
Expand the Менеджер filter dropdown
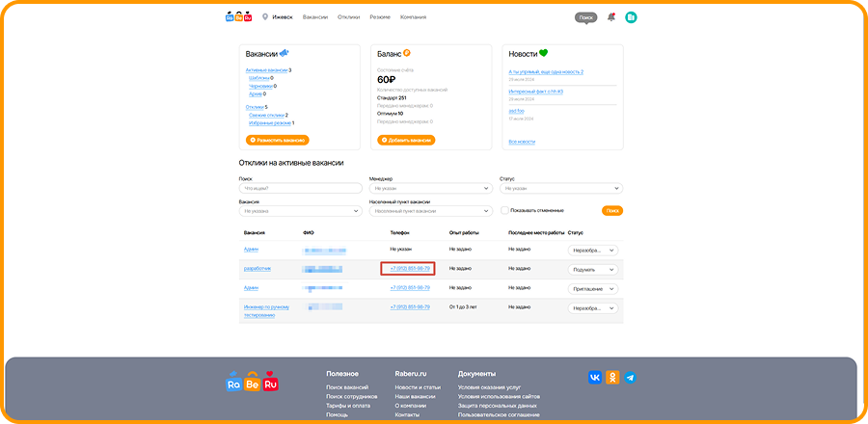click(430, 188)
